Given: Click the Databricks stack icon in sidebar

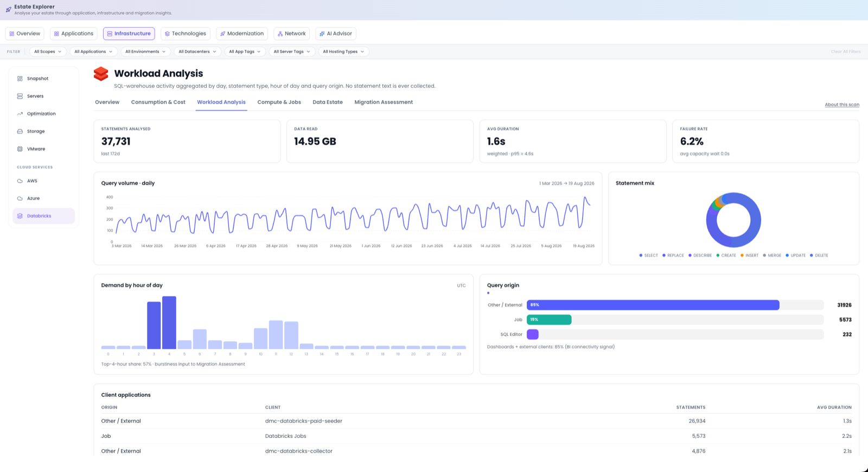Looking at the screenshot, I should (x=20, y=216).
